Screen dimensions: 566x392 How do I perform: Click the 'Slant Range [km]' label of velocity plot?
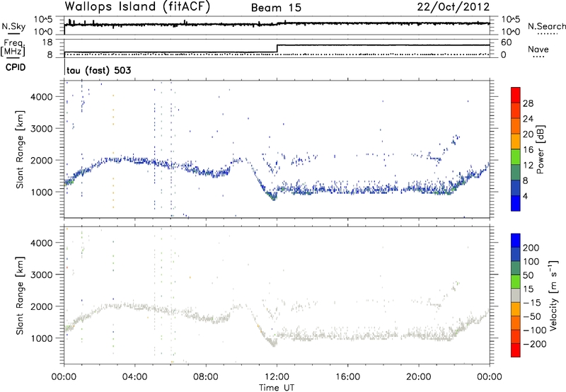point(20,295)
